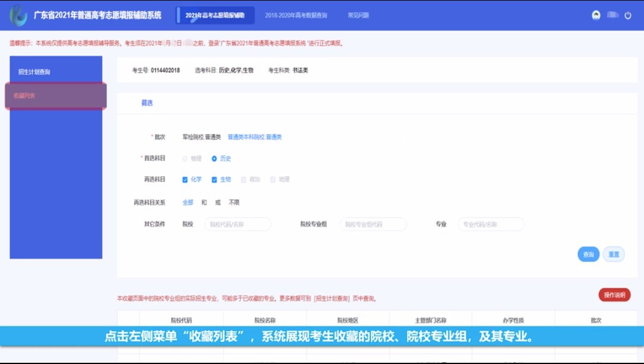The width and height of the screenshot is (644, 364).
Task: Uncheck the 化学 checkbox
Action: click(185, 179)
